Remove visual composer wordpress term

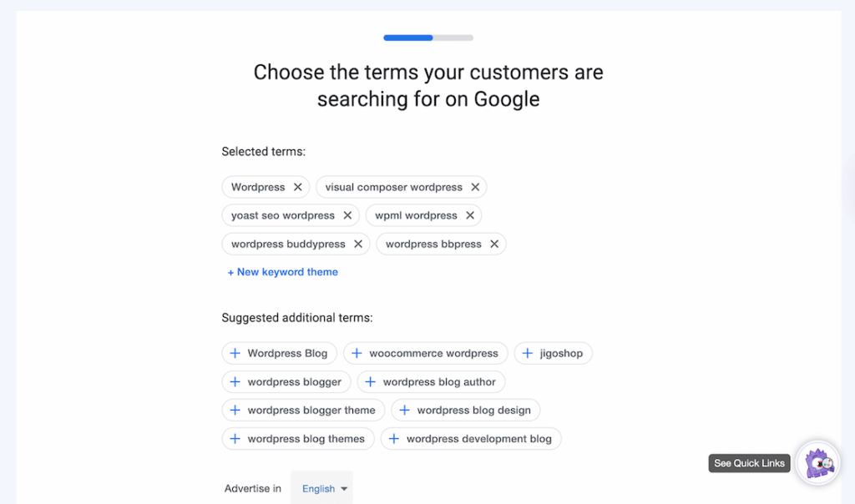(x=475, y=187)
